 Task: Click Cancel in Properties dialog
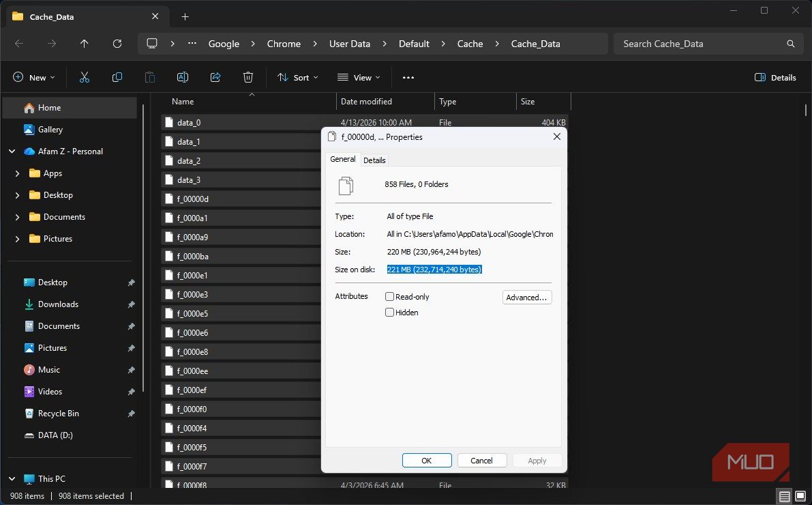481,461
